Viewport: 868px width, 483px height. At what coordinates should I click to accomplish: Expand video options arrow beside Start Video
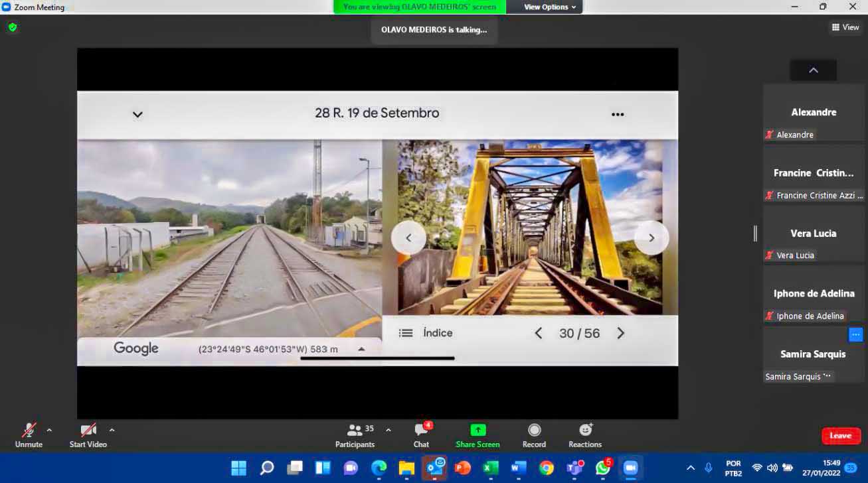[112, 430]
